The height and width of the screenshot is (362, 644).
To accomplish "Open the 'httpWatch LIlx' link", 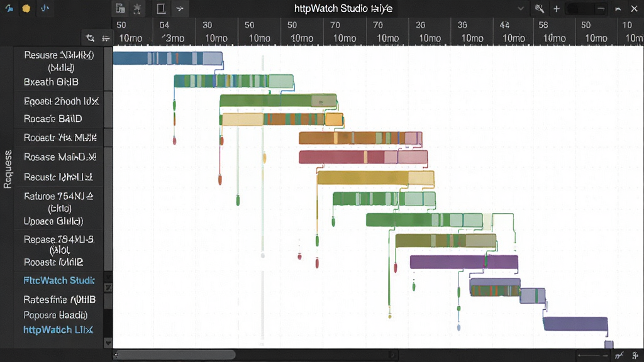I will (x=58, y=330).
